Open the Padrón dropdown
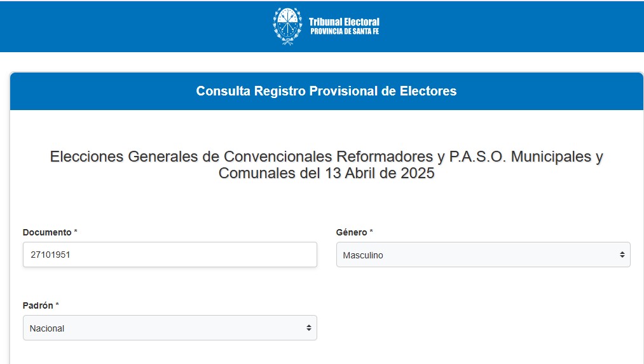 pyautogui.click(x=169, y=328)
